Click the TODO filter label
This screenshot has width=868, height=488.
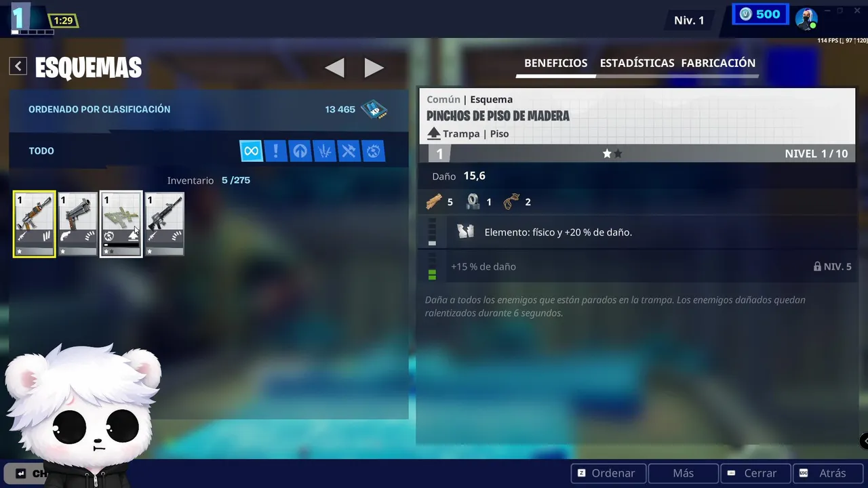41,151
